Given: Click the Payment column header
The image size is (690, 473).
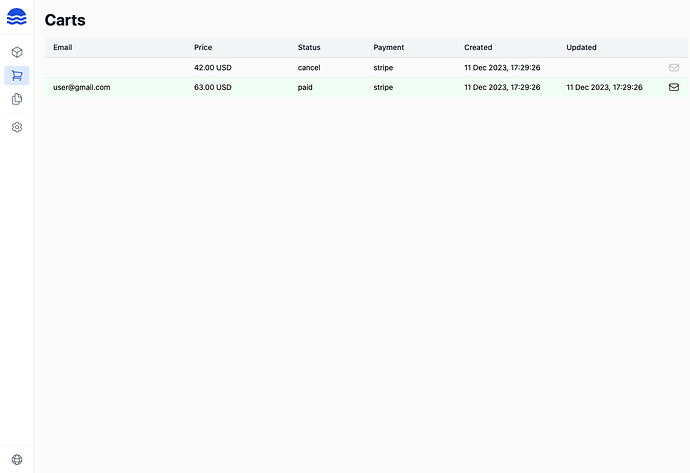Looking at the screenshot, I should 389,47.
